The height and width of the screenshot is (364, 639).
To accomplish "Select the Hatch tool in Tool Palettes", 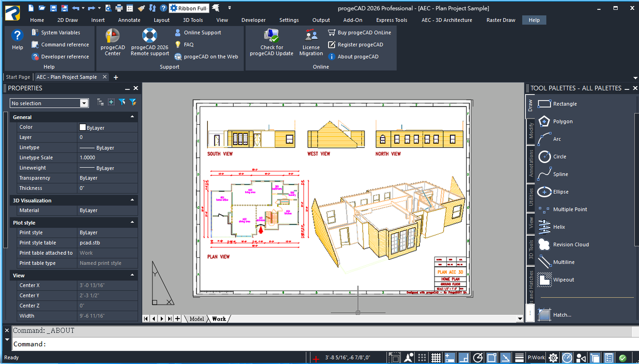I will pyautogui.click(x=555, y=315).
